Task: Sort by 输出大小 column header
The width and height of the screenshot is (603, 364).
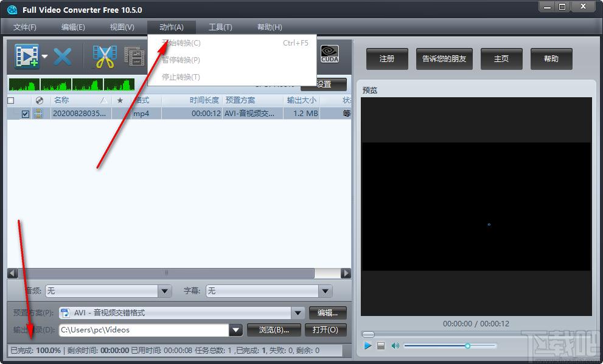Action: pos(302,100)
